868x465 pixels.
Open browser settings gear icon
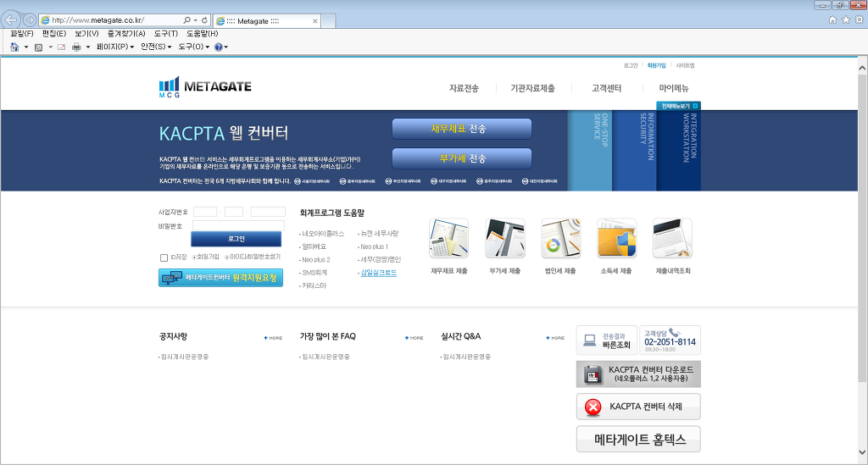(860, 20)
